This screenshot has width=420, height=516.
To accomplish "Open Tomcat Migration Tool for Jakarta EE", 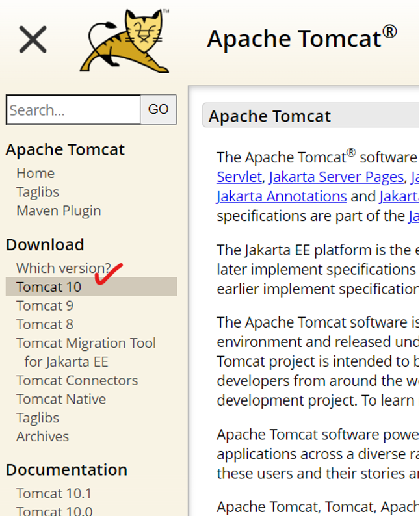I will coord(86,352).
